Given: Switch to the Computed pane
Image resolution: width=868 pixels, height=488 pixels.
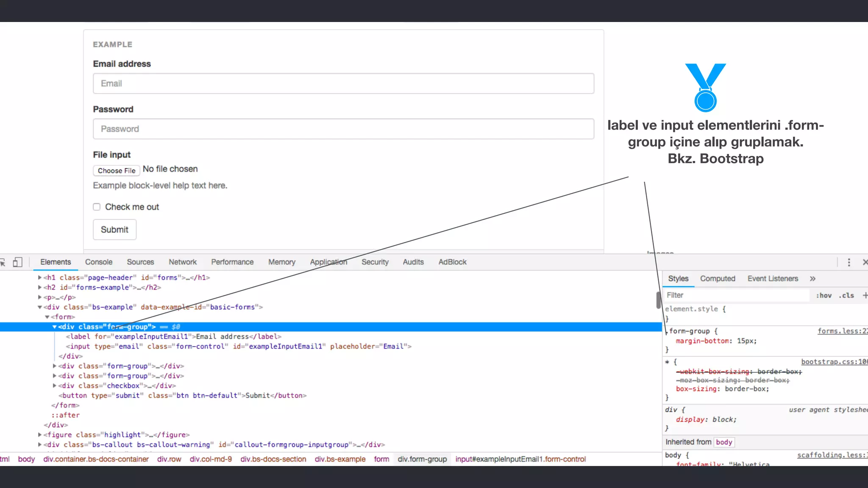Looking at the screenshot, I should (718, 279).
